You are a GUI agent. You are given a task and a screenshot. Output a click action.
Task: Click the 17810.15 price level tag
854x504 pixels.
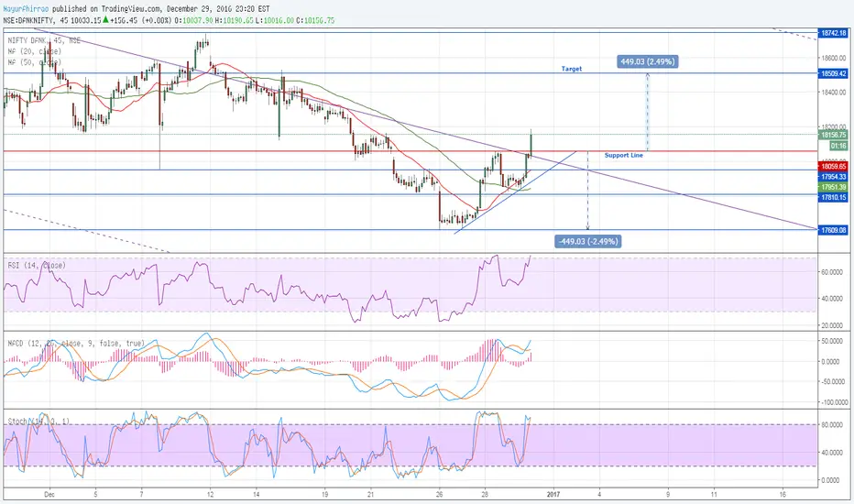[x=833, y=197]
